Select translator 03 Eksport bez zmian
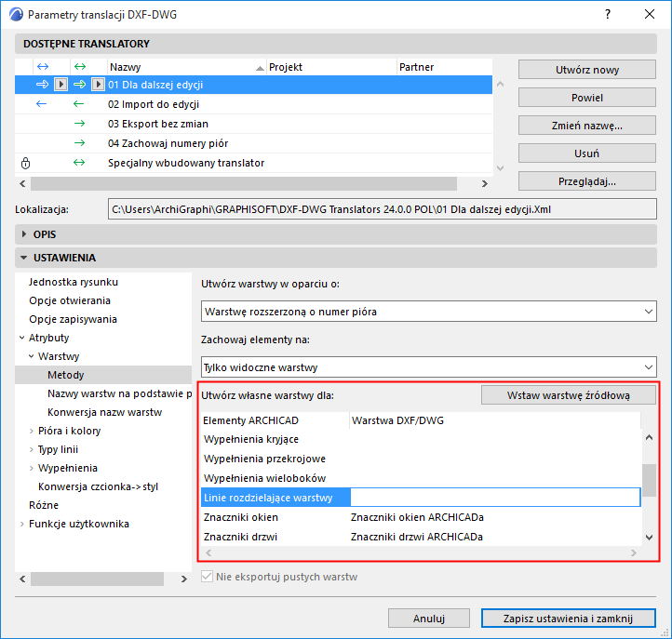672x639 pixels. [253, 124]
